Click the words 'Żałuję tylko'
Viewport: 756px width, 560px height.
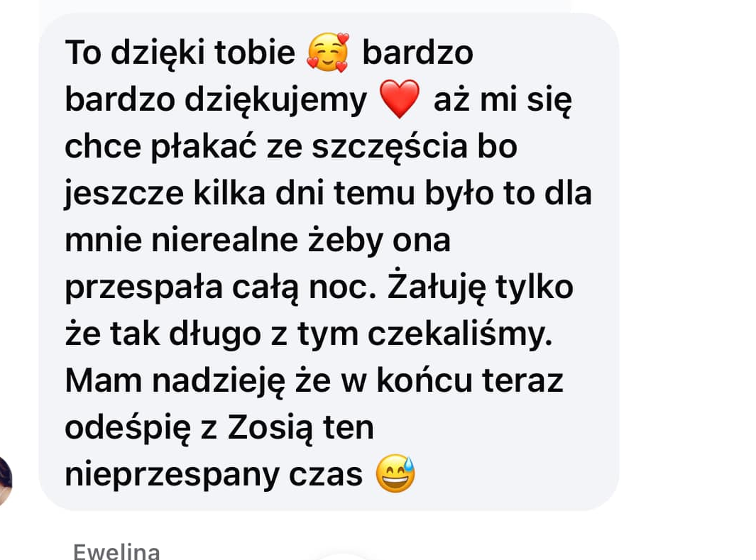point(480,287)
